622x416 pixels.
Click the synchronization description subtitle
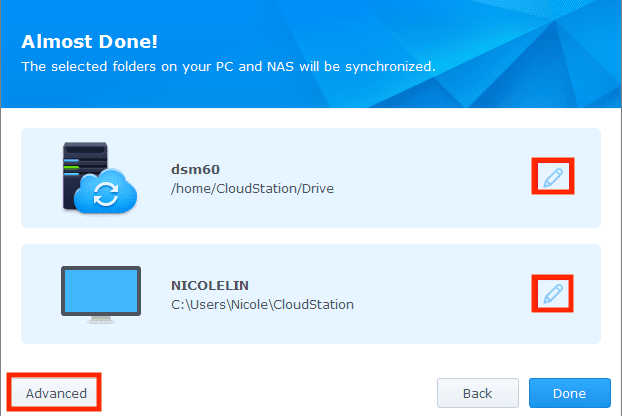coord(228,67)
